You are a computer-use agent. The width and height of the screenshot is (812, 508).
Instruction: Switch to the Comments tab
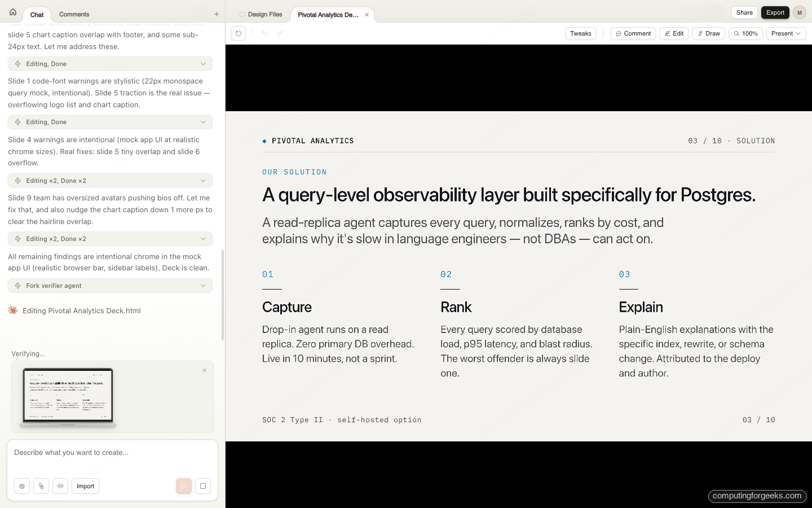[74, 14]
